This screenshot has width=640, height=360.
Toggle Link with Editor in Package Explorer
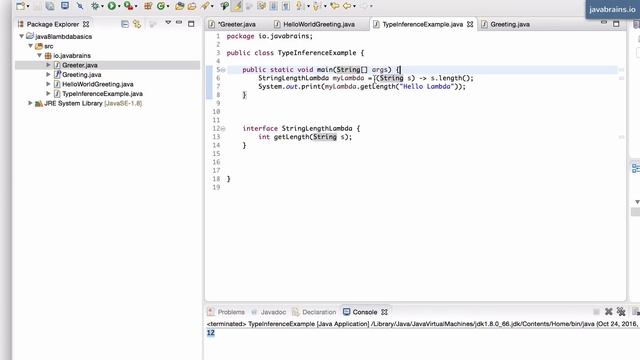(137, 24)
